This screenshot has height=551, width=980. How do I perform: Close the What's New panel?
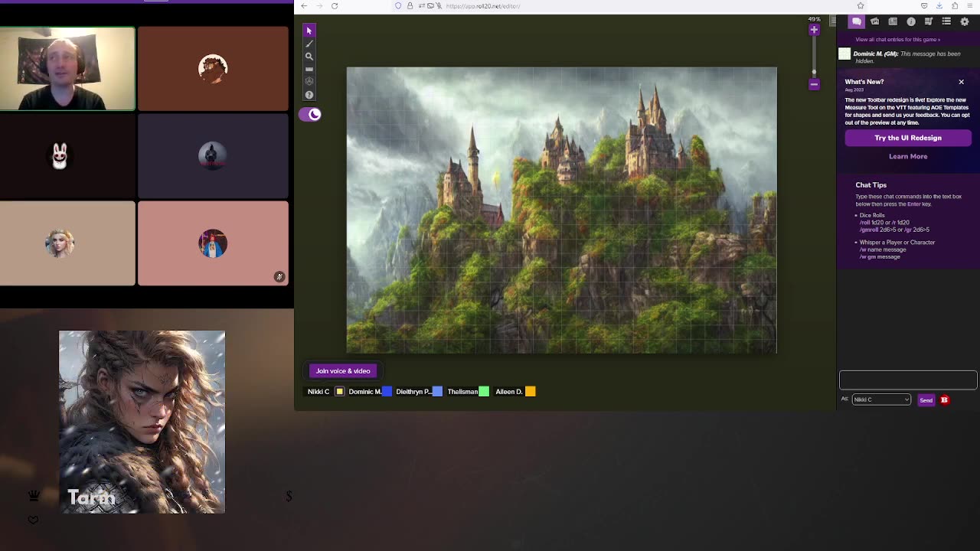pyautogui.click(x=962, y=82)
